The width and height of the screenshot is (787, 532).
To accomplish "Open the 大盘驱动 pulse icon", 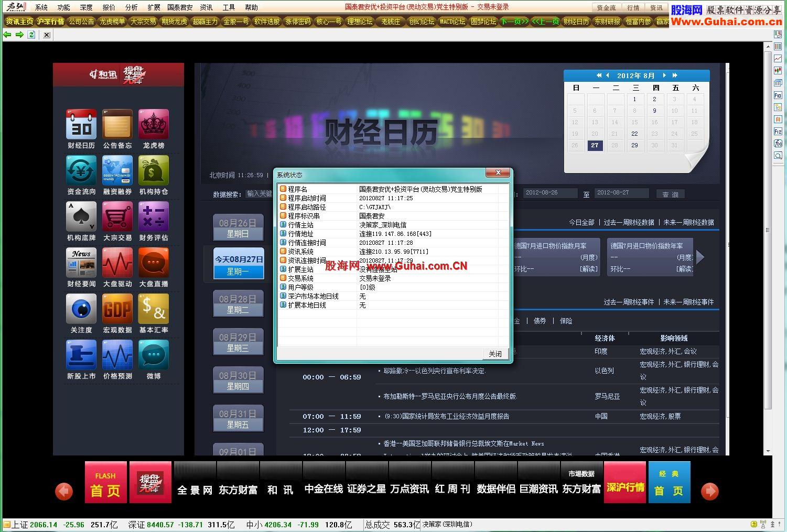I will click(x=117, y=263).
